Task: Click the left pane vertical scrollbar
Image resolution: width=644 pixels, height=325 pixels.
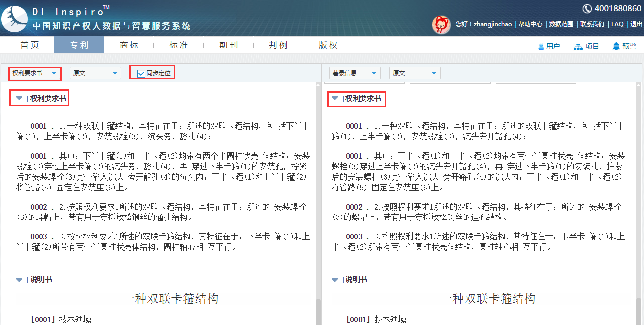Action: pyautogui.click(x=318, y=199)
